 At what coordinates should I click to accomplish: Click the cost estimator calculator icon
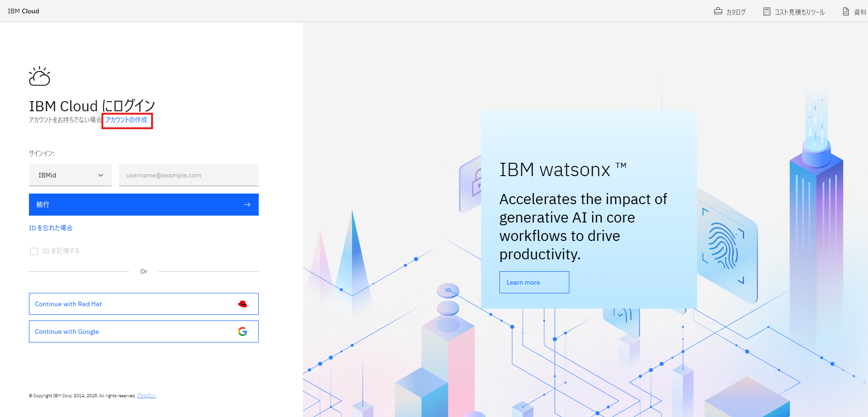(x=766, y=11)
